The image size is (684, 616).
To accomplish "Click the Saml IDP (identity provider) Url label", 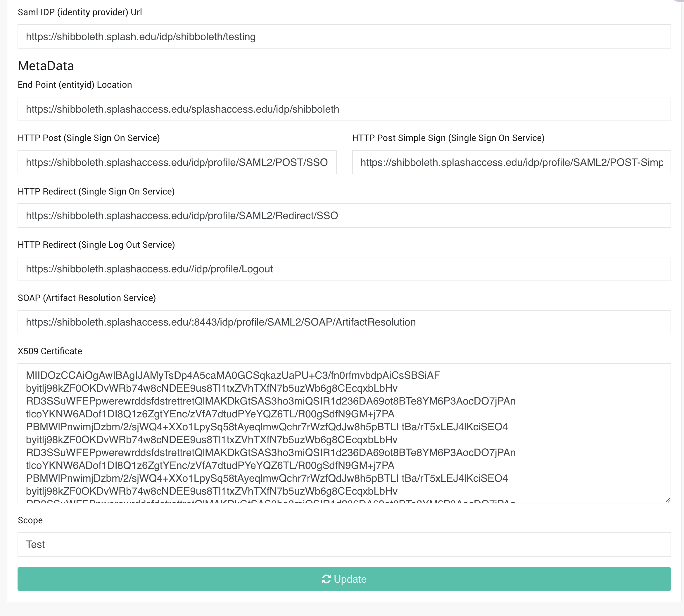I will (x=80, y=12).
